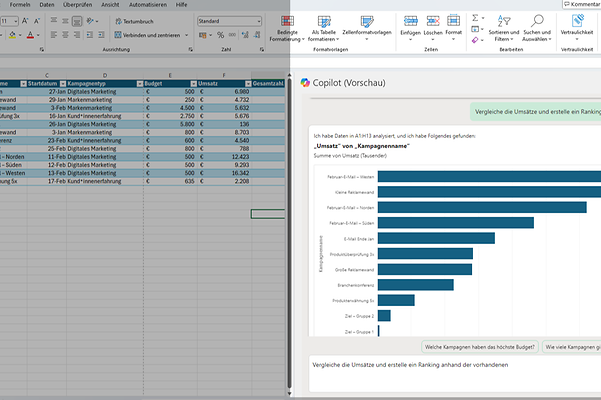Viewport: 601px width, 400px height.
Task: Click the Einfügen cells icon
Action: point(409,21)
